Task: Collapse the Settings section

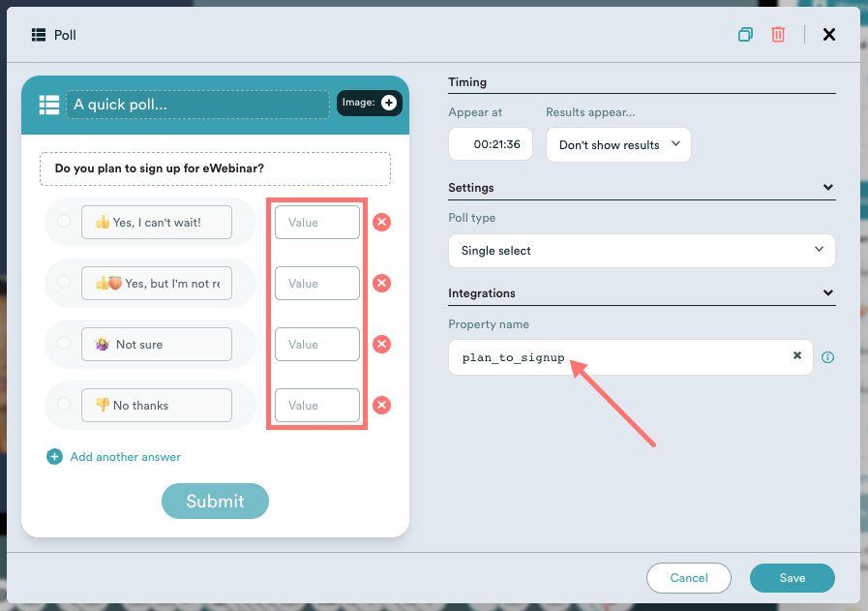Action: [x=827, y=188]
